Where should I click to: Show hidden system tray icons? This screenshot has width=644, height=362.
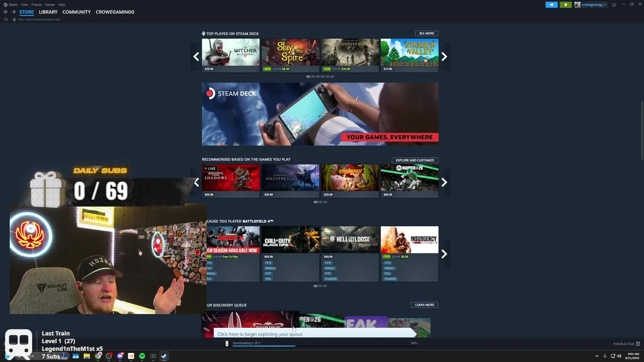point(598,356)
